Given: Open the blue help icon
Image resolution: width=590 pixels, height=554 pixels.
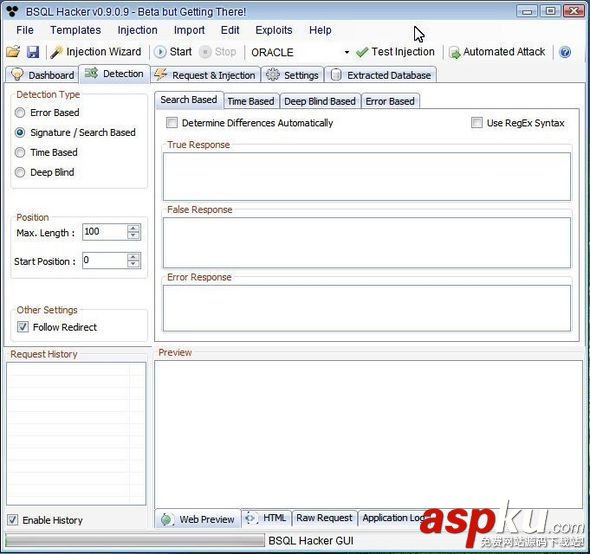Looking at the screenshot, I should click(x=565, y=52).
